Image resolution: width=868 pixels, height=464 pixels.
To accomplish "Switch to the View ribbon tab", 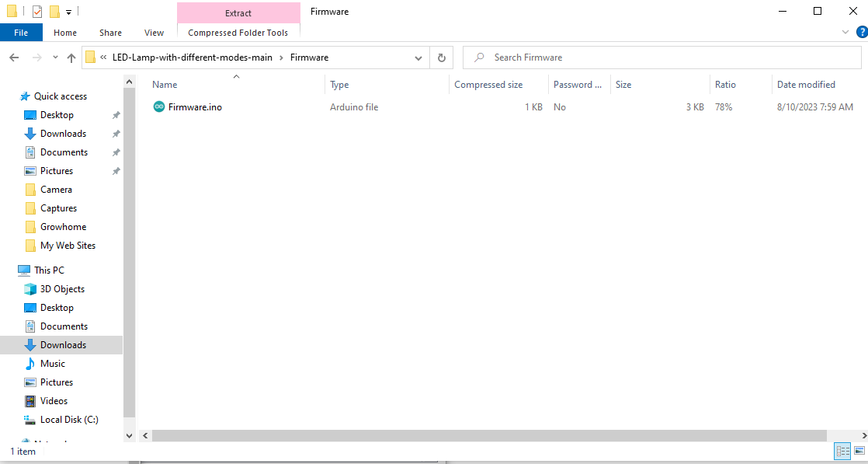I will pos(154,33).
